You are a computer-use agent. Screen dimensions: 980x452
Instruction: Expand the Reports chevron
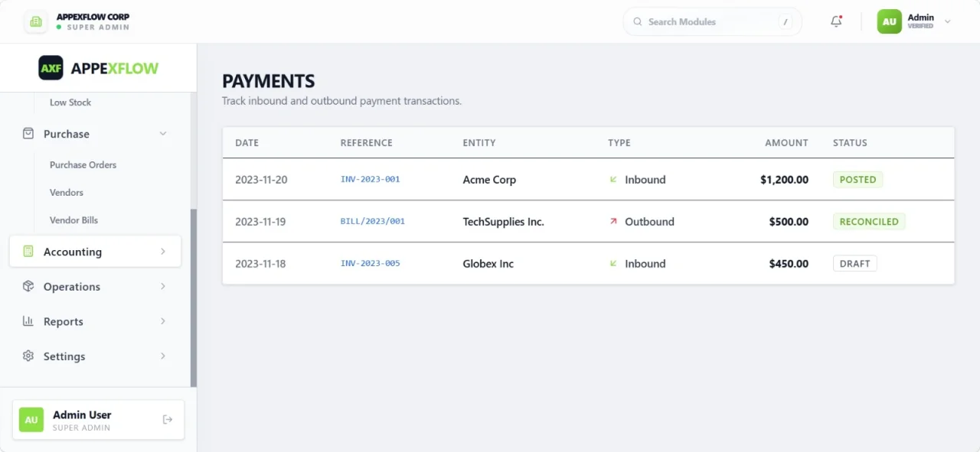click(x=163, y=321)
